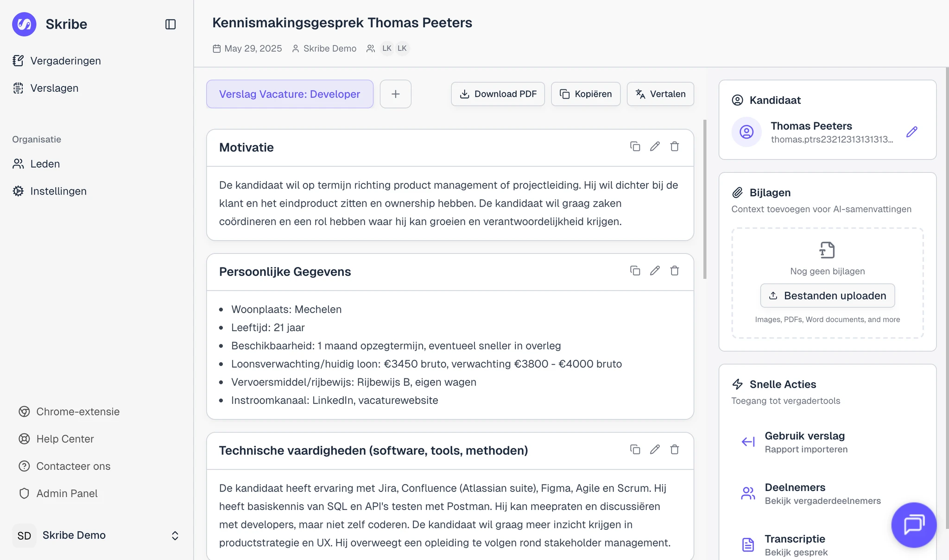
Task: Copy the Persoonlijke Gegevens section
Action: (x=635, y=271)
